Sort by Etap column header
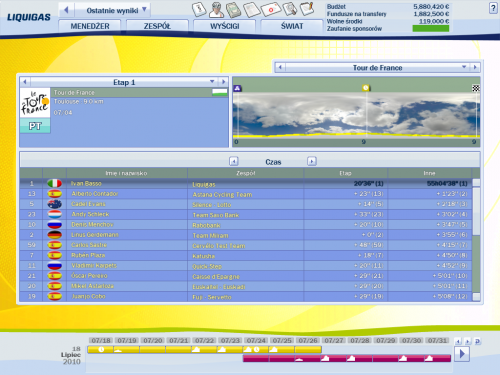500x375 pixels. coord(345,173)
